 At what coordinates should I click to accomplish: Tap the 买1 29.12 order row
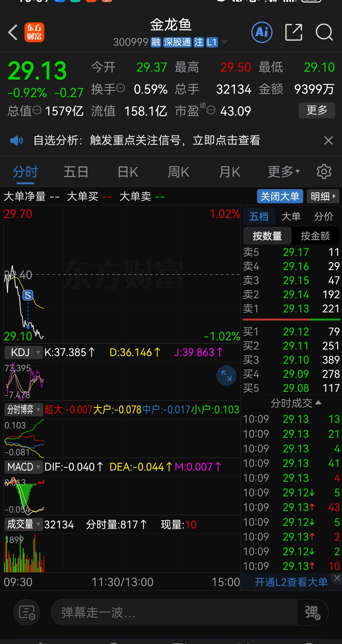click(x=291, y=332)
